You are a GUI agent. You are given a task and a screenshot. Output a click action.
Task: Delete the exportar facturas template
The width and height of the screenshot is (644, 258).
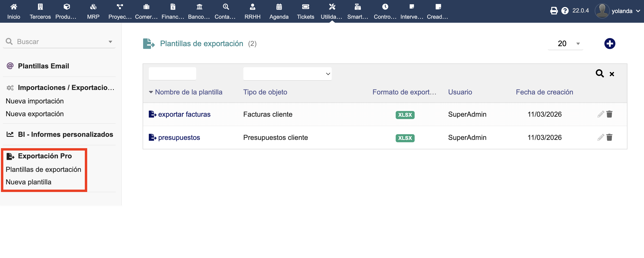coord(609,114)
